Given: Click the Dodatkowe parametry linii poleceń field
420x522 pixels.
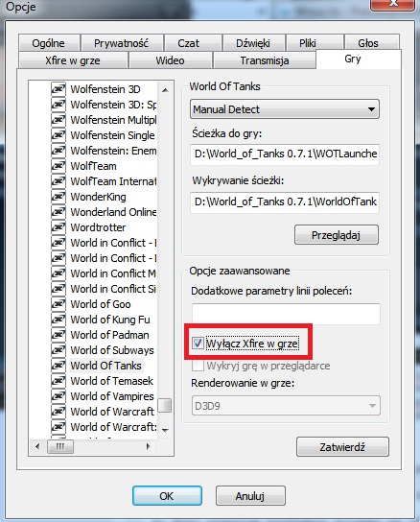Looking at the screenshot, I should click(286, 313).
